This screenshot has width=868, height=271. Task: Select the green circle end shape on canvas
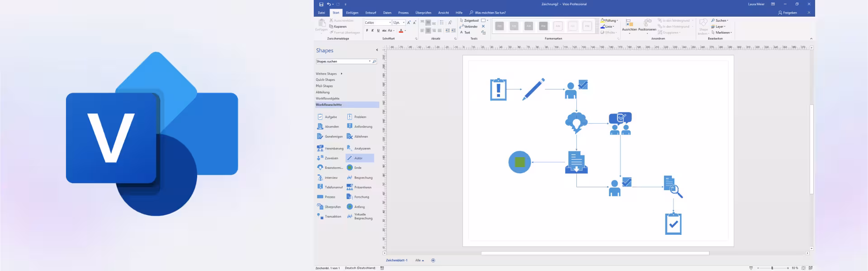tap(520, 162)
